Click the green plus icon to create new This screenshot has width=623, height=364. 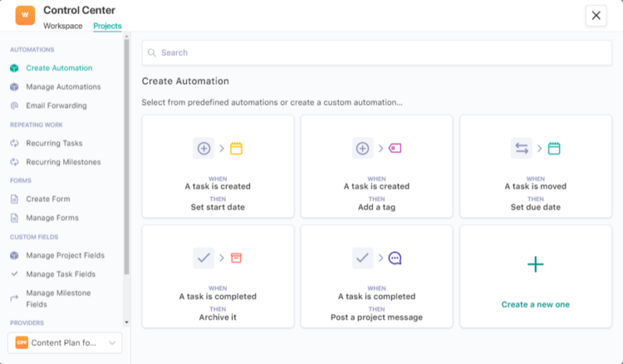tap(535, 264)
